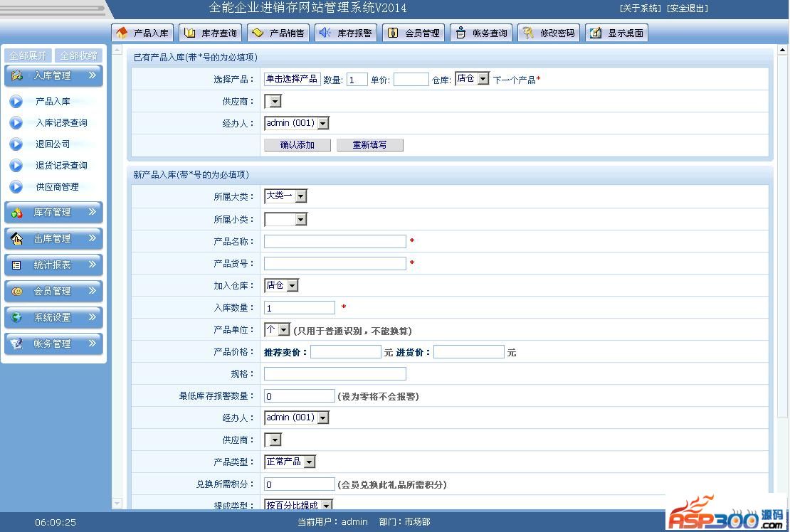This screenshot has height=532, width=790.
Task: Click the 库存管理 sidebar icon
Action: (16, 213)
